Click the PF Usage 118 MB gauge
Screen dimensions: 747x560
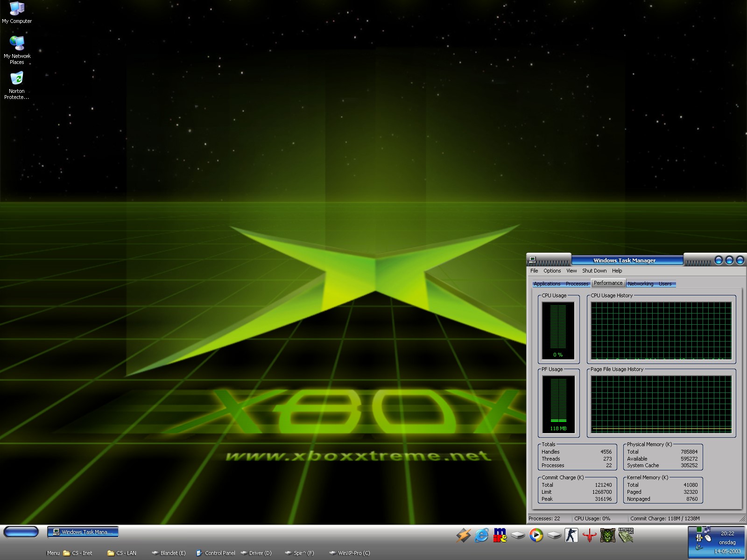click(558, 404)
